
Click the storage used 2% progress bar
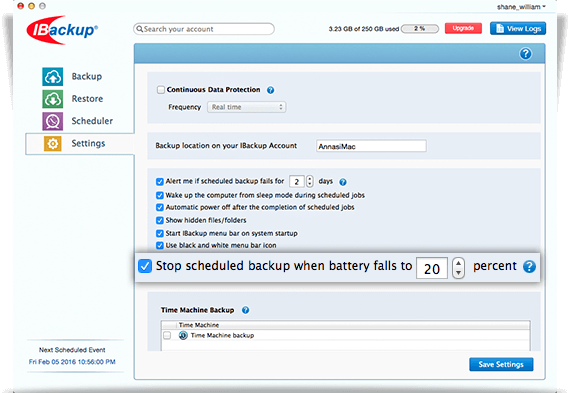coord(420,28)
